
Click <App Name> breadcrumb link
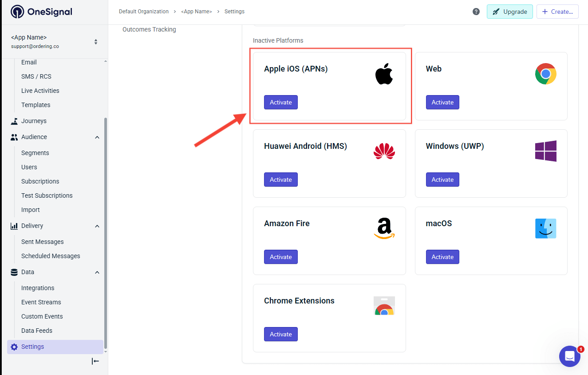197,12
